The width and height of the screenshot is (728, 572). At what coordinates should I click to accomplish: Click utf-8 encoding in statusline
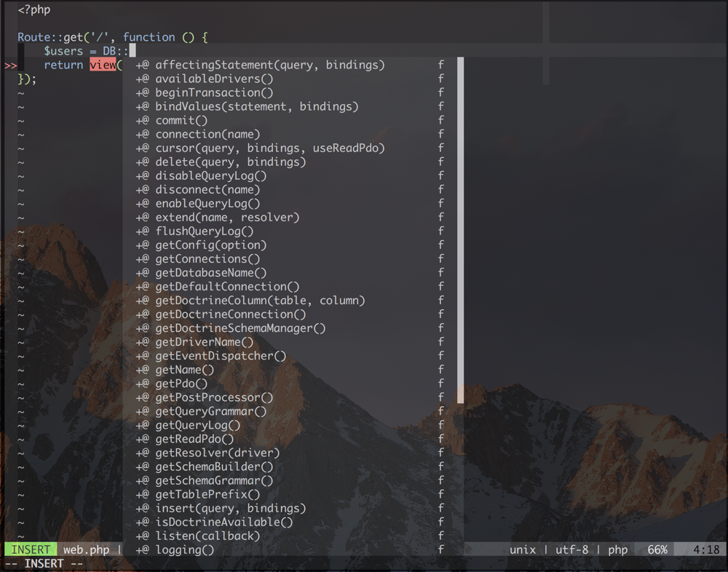572,549
